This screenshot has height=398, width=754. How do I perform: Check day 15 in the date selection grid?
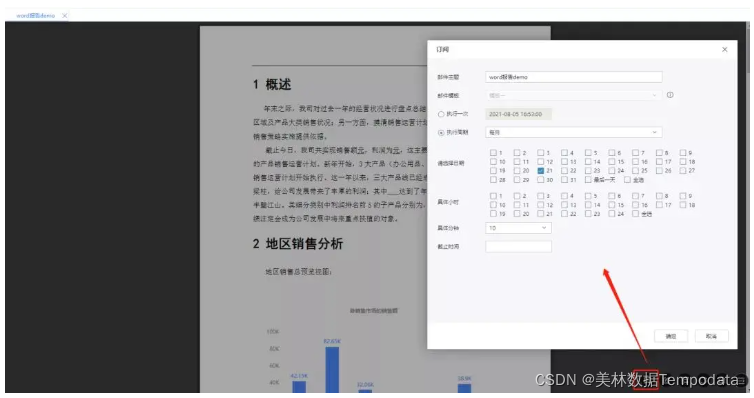[612, 162]
